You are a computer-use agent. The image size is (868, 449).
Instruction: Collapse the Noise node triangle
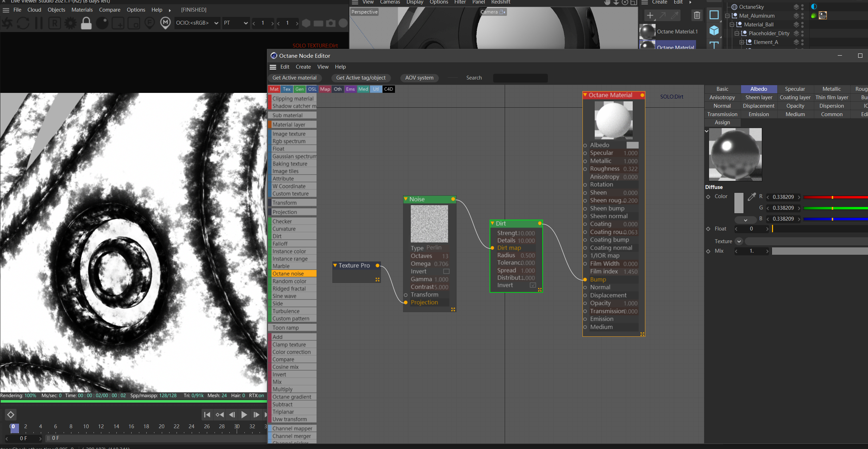[x=406, y=199]
